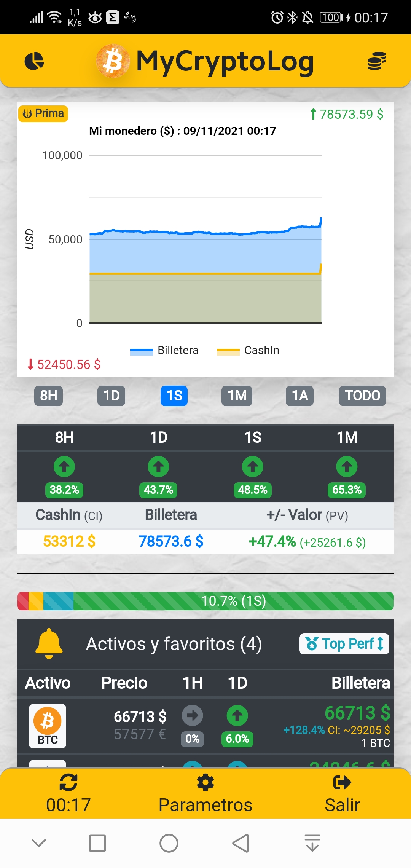This screenshot has height=868, width=411.
Task: Tap the Prima premium badge
Action: pos(43,113)
